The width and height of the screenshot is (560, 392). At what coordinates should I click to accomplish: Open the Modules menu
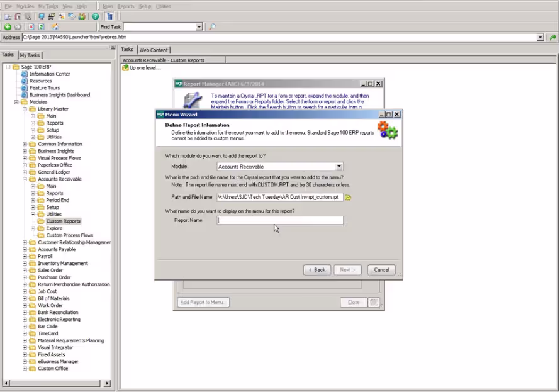click(25, 6)
